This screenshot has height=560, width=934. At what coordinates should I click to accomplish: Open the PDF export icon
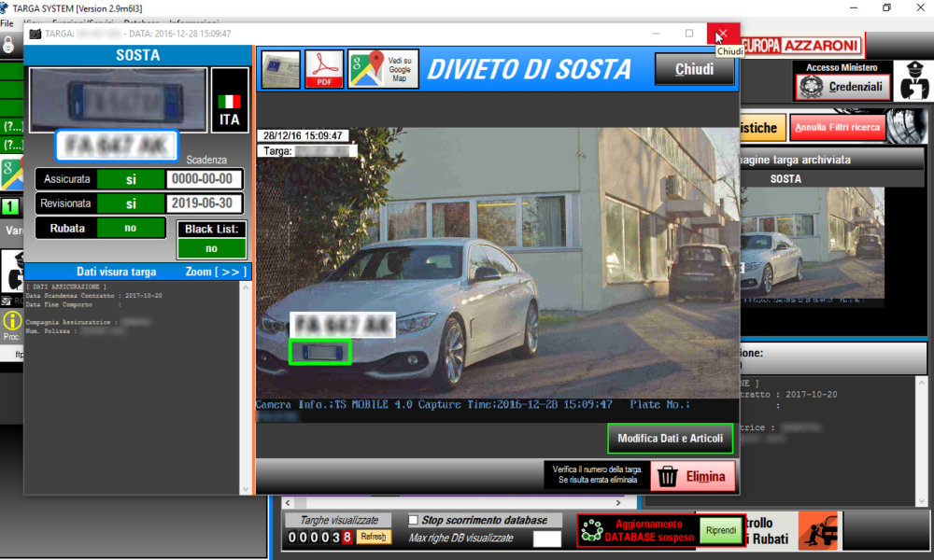tap(325, 70)
